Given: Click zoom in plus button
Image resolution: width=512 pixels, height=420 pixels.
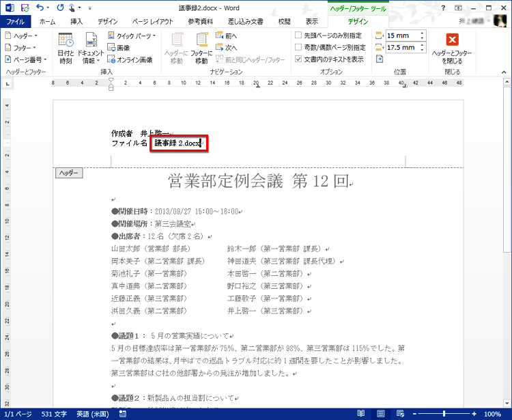Looking at the screenshot, I should pyautogui.click(x=474, y=414).
